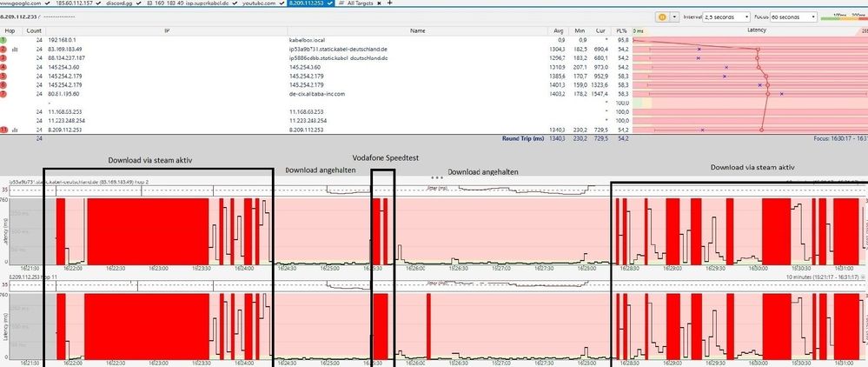The image size is (868, 367).
Task: Click hop 5 red status circle
Action: [3, 76]
